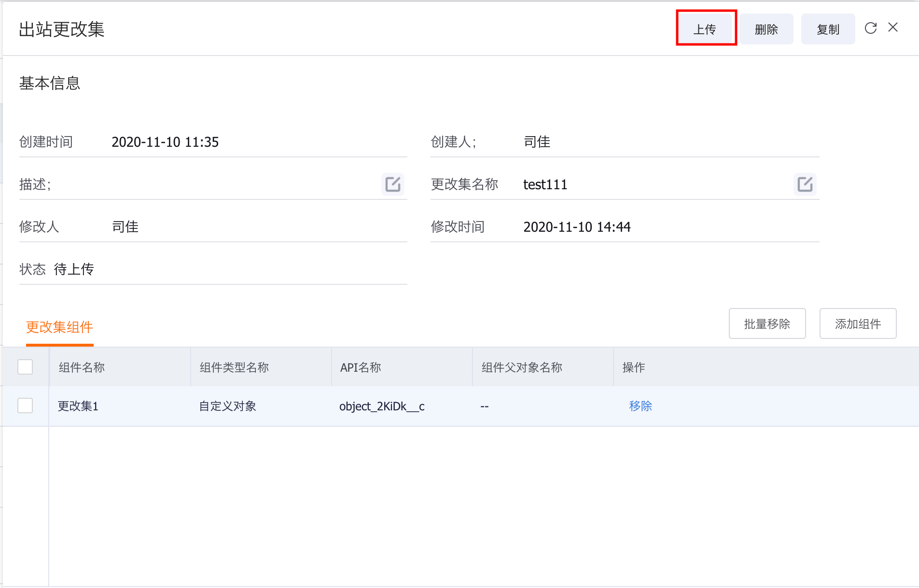The height and width of the screenshot is (588, 919).
Task: Close the 出站更改集 panel with the X icon
Action: [893, 28]
